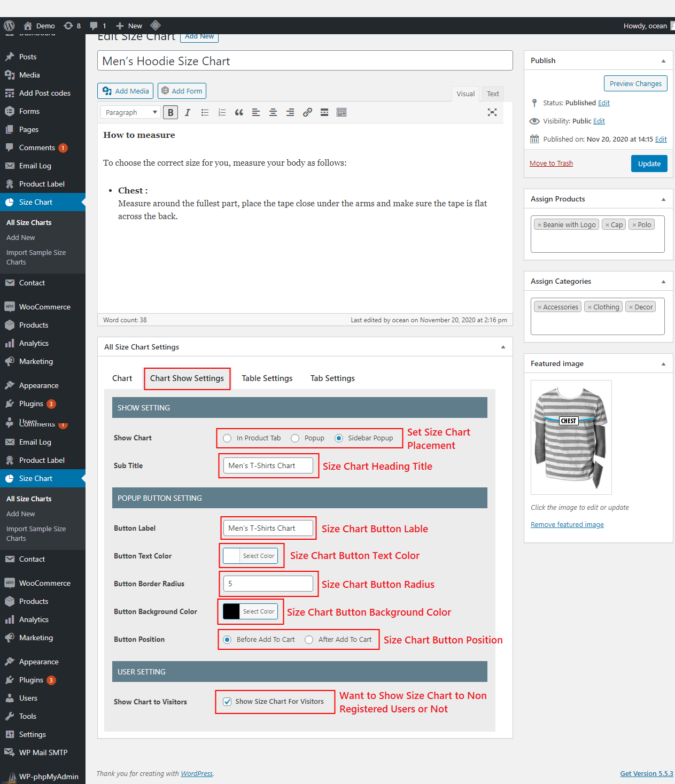The width and height of the screenshot is (675, 784).
Task: Click the Move to Trash link
Action: click(551, 163)
